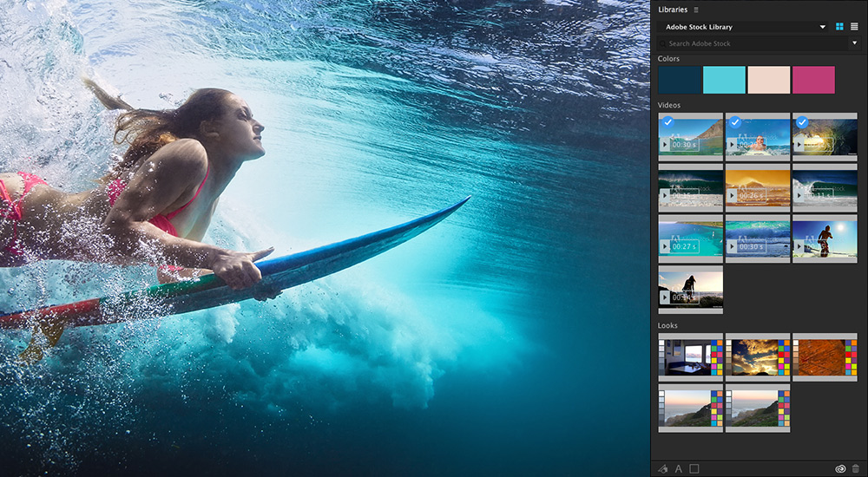The image size is (868, 477).
Task: Select the pink color swatch
Action: tap(813, 80)
